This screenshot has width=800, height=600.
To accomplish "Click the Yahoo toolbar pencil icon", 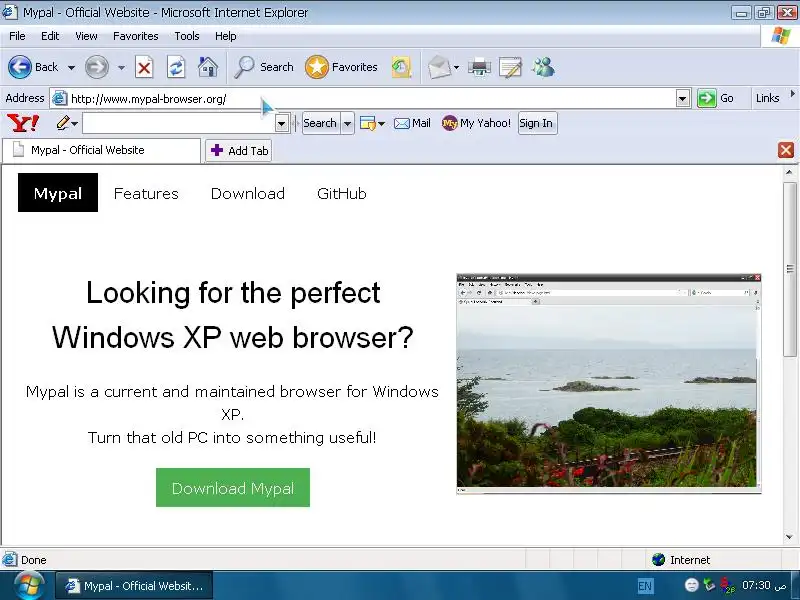I will [x=63, y=123].
